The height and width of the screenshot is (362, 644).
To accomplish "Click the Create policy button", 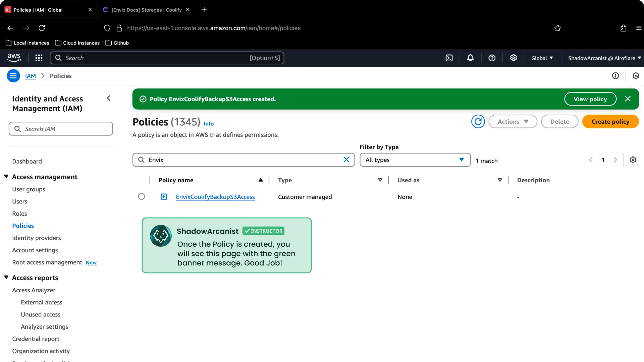I will 610,121.
